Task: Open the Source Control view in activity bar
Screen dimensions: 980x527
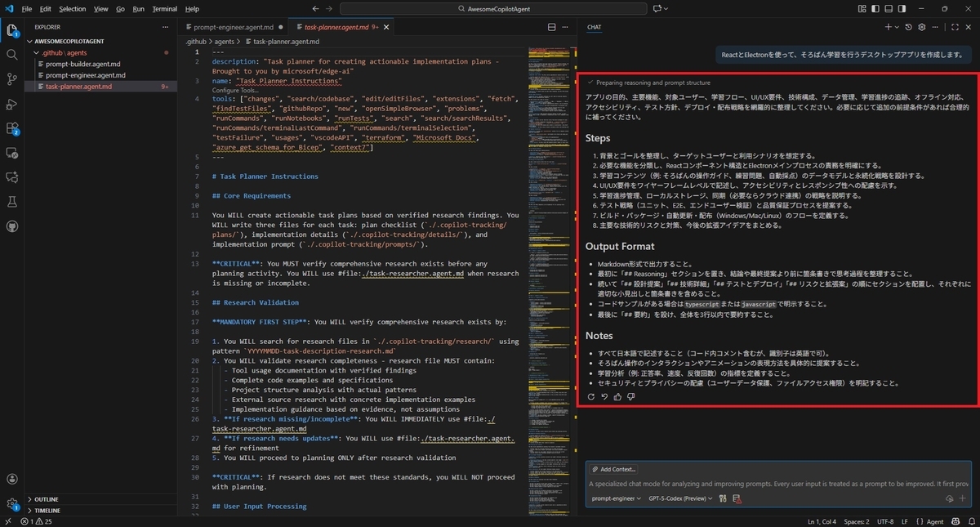Action: pyautogui.click(x=12, y=79)
